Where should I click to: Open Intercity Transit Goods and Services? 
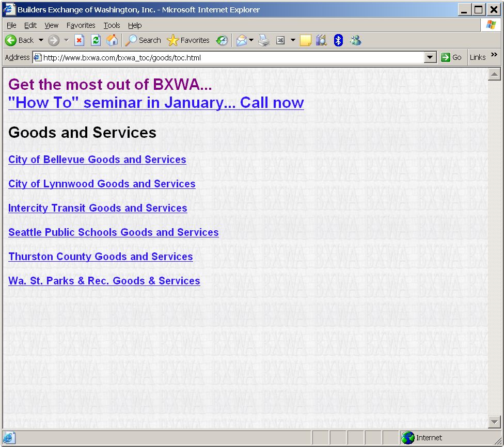98,208
